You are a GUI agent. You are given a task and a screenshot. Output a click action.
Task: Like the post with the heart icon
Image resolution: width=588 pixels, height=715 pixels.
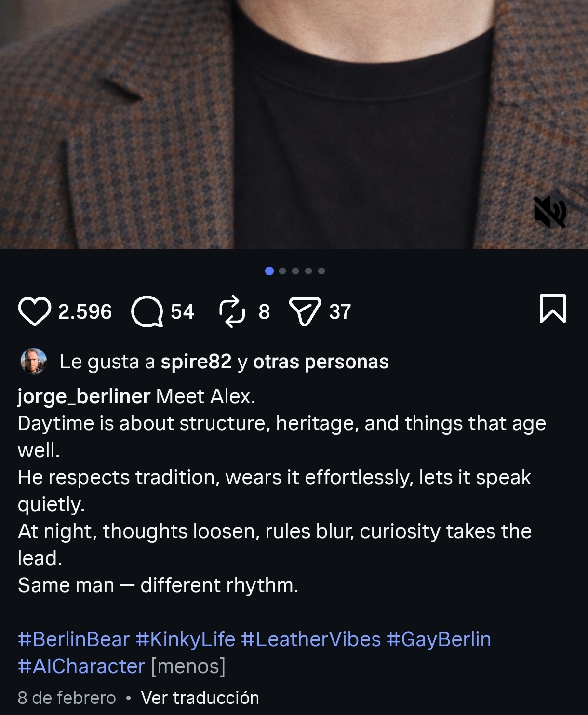[35, 311]
